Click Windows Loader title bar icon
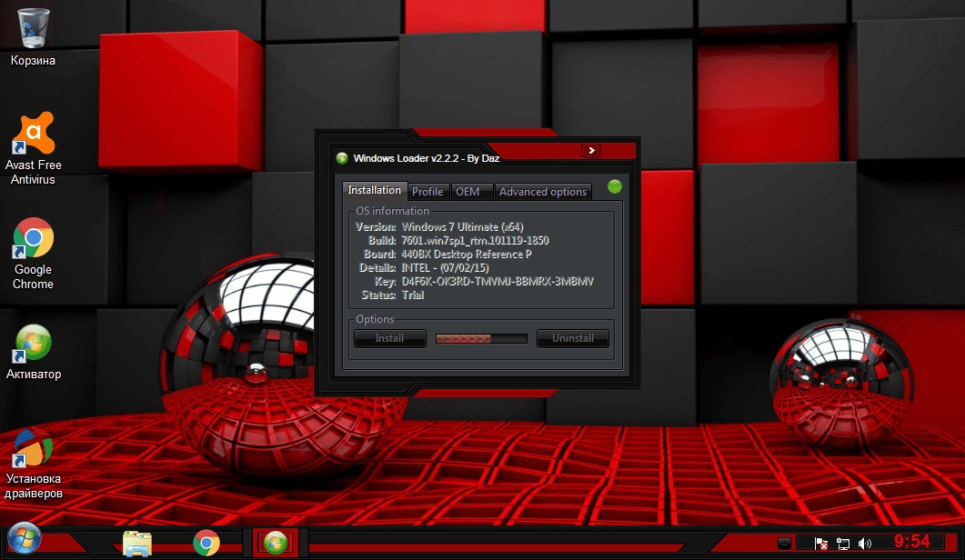This screenshot has height=560, width=965. (342, 158)
